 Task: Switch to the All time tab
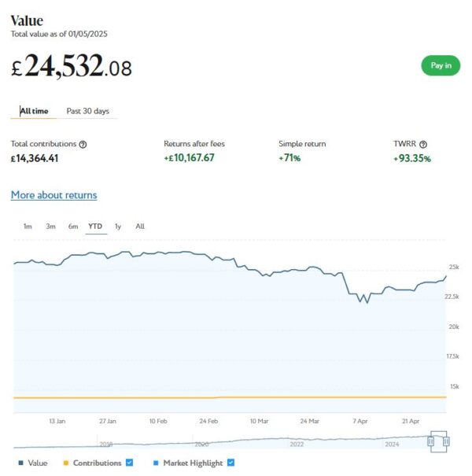[34, 111]
